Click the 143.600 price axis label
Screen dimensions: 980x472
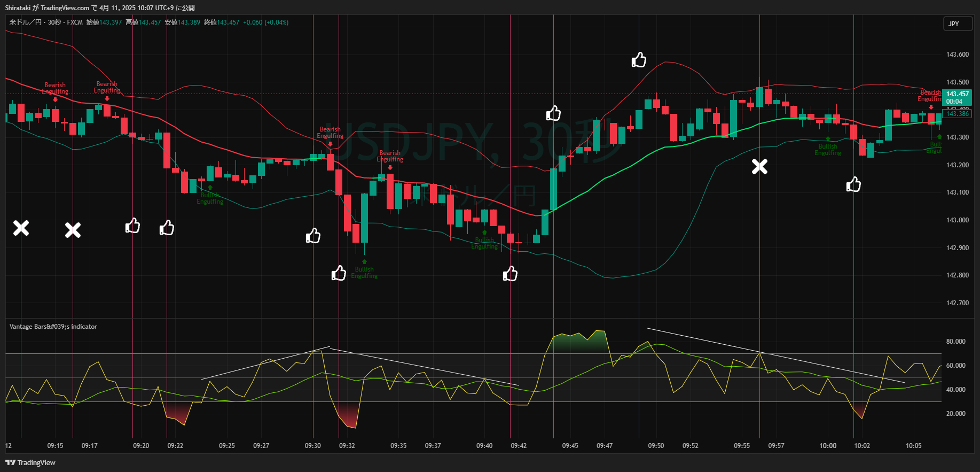[x=958, y=55]
